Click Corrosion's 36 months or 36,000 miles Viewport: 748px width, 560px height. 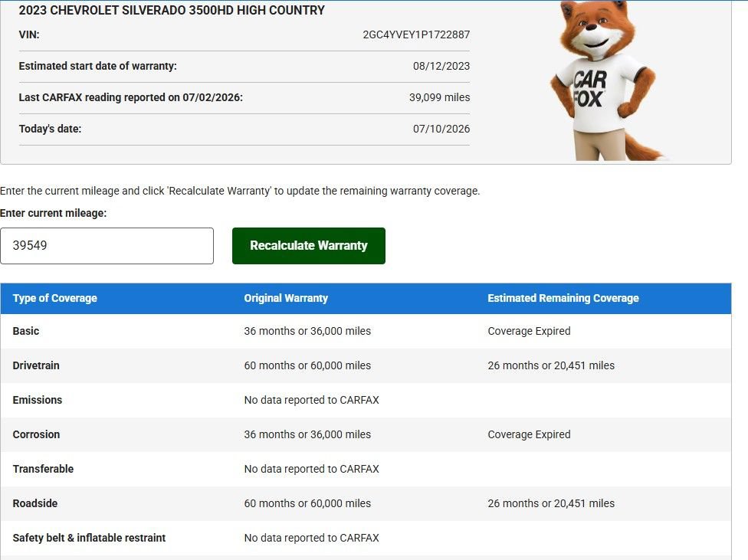point(307,434)
